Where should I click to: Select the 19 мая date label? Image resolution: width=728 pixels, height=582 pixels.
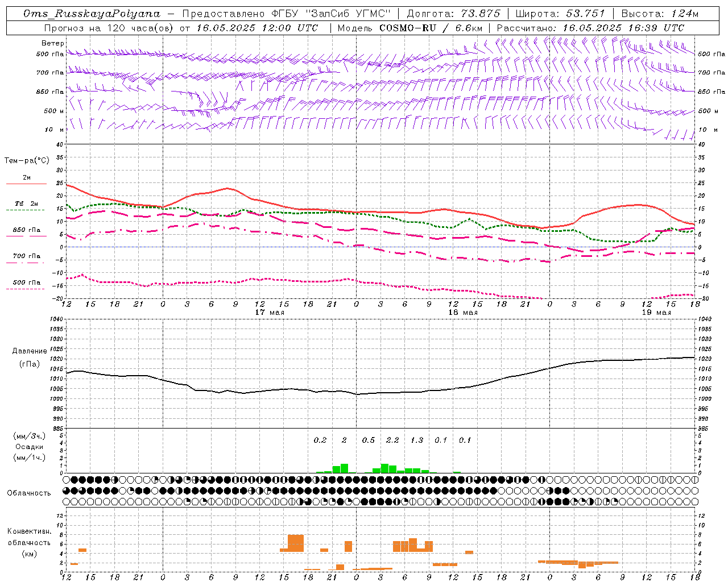tap(656, 313)
